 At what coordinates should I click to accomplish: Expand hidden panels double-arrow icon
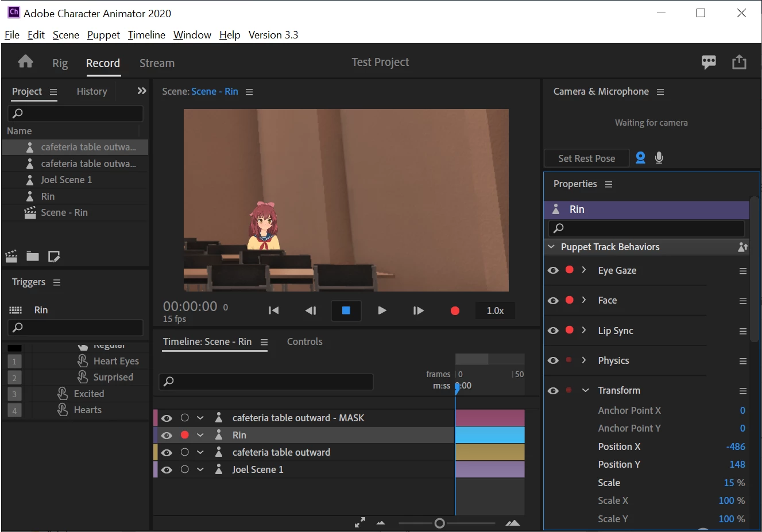pyautogui.click(x=142, y=91)
